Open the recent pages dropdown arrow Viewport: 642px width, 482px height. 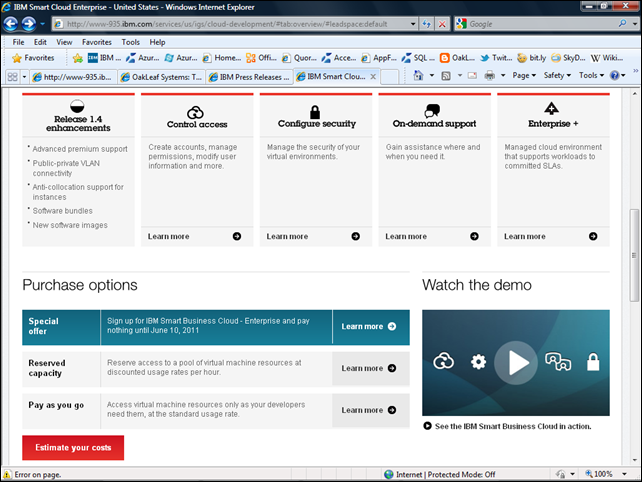(42, 24)
